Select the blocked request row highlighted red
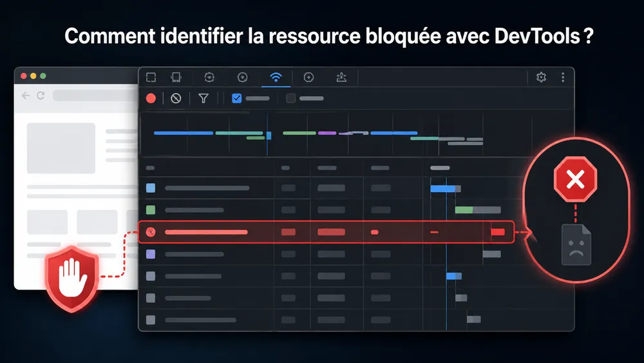644x363 pixels. [x=326, y=232]
